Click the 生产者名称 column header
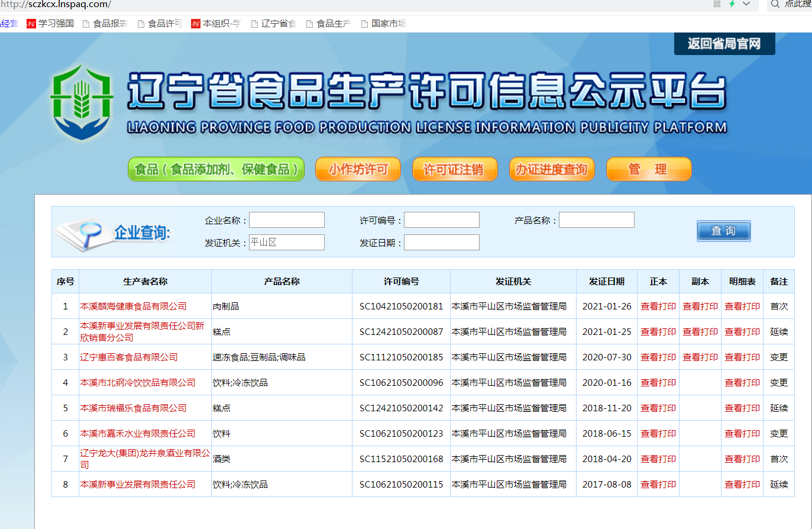The image size is (812, 529). (145, 282)
